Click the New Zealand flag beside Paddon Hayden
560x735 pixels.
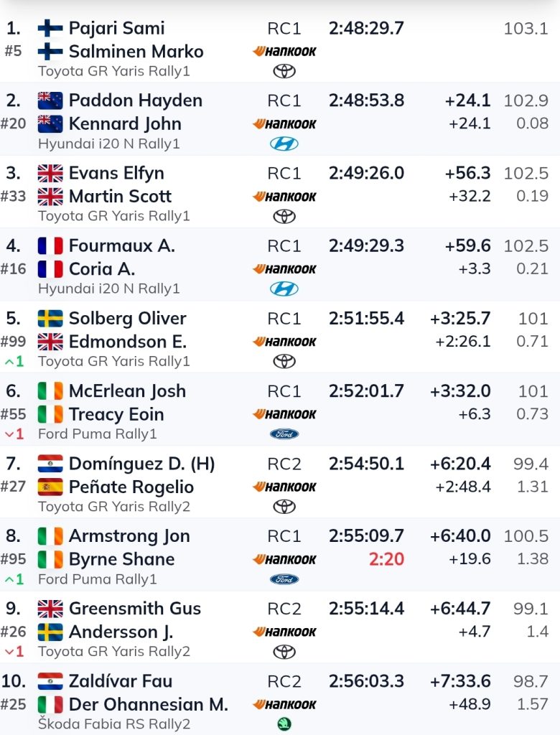pyautogui.click(x=50, y=100)
